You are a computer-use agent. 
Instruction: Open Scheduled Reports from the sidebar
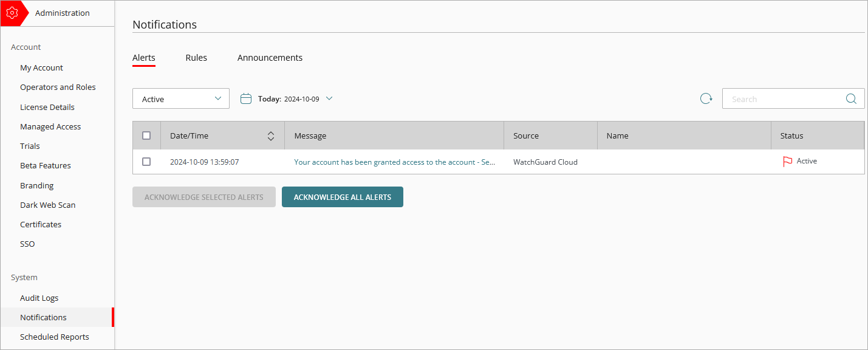coord(55,336)
